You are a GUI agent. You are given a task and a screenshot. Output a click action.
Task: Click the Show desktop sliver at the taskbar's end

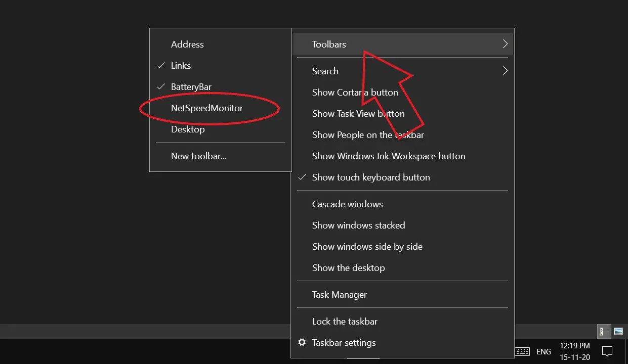(x=626, y=351)
